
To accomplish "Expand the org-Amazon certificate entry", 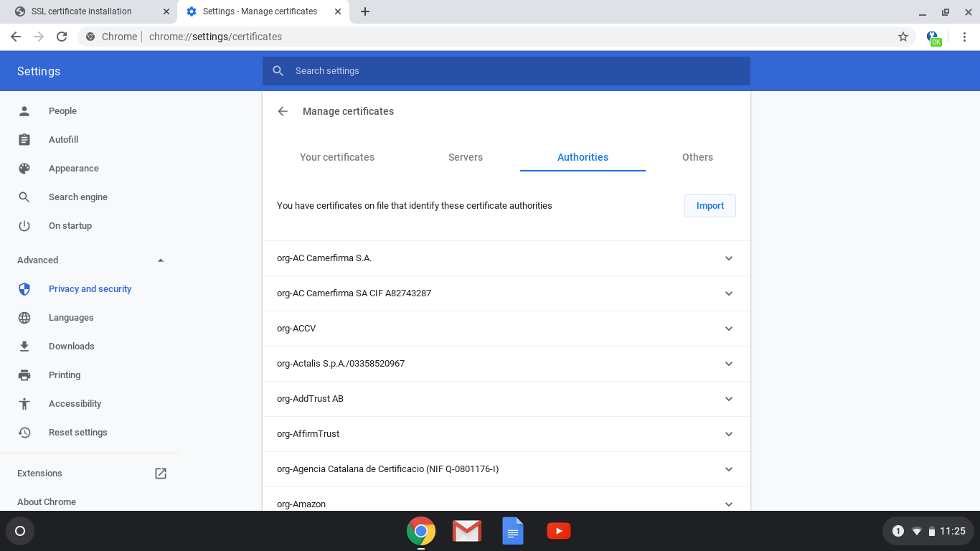I will coord(728,504).
